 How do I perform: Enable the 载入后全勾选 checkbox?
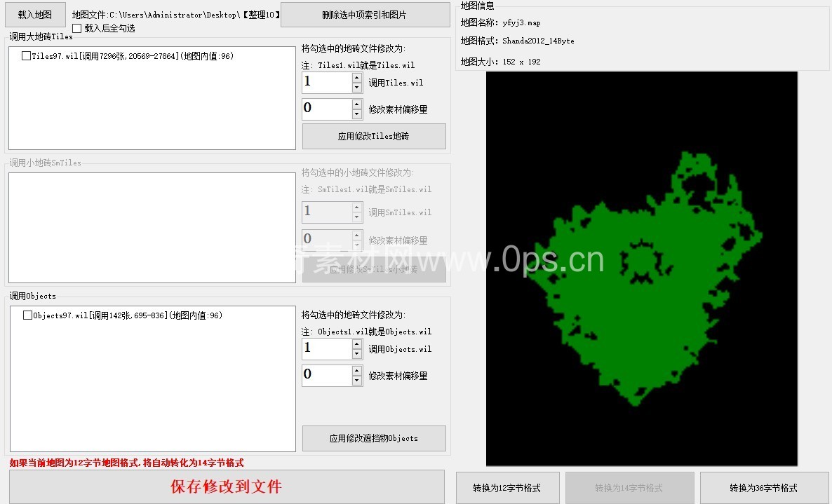tap(77, 29)
